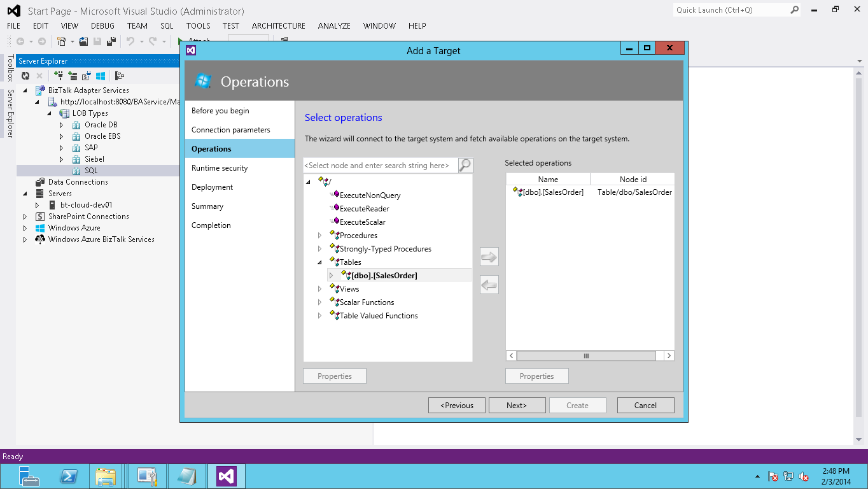This screenshot has width=868, height=489.
Task: Open the SQL menu
Action: point(167,26)
